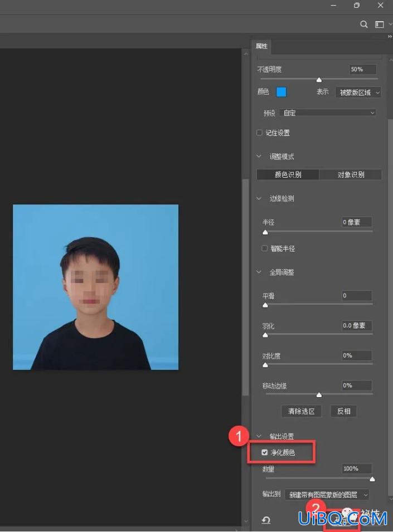Open the 预设 自定 dropdown
The height and width of the screenshot is (532, 393).
coord(328,113)
